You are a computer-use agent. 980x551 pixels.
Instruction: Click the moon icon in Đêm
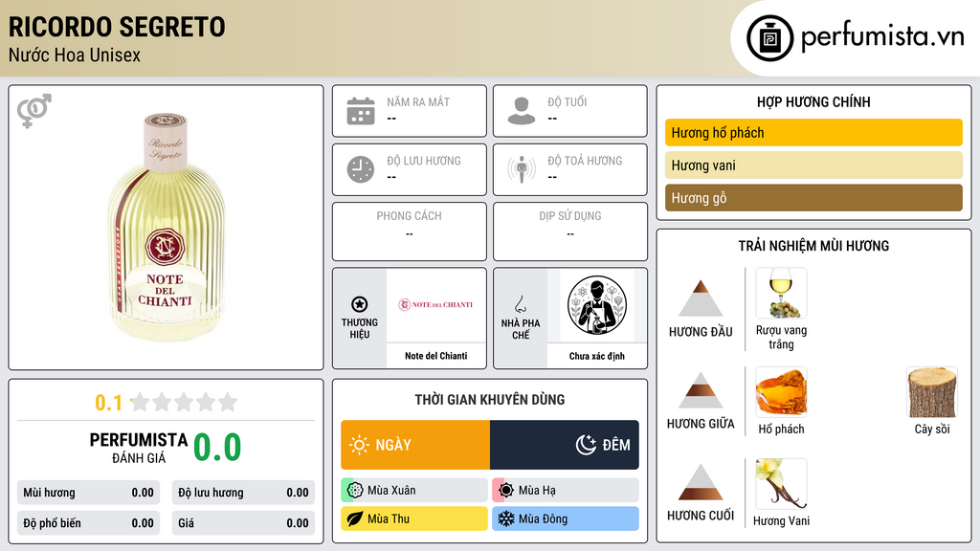tap(586, 445)
